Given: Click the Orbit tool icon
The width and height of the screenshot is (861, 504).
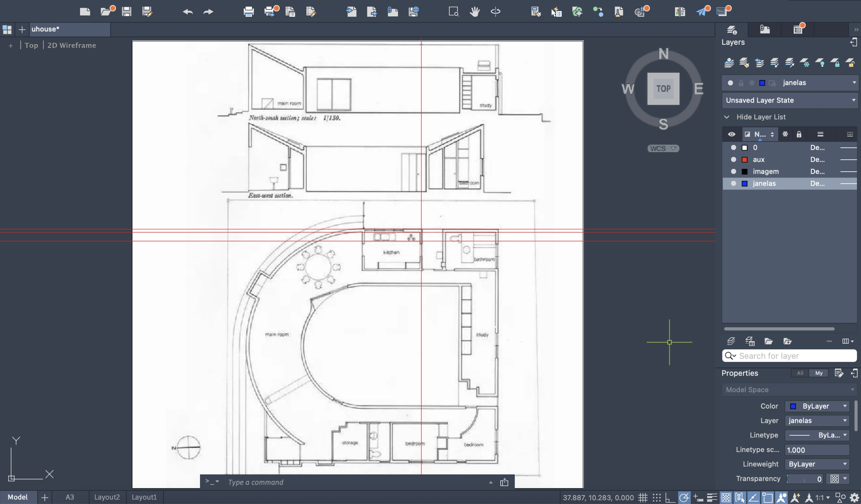Looking at the screenshot, I should [495, 12].
